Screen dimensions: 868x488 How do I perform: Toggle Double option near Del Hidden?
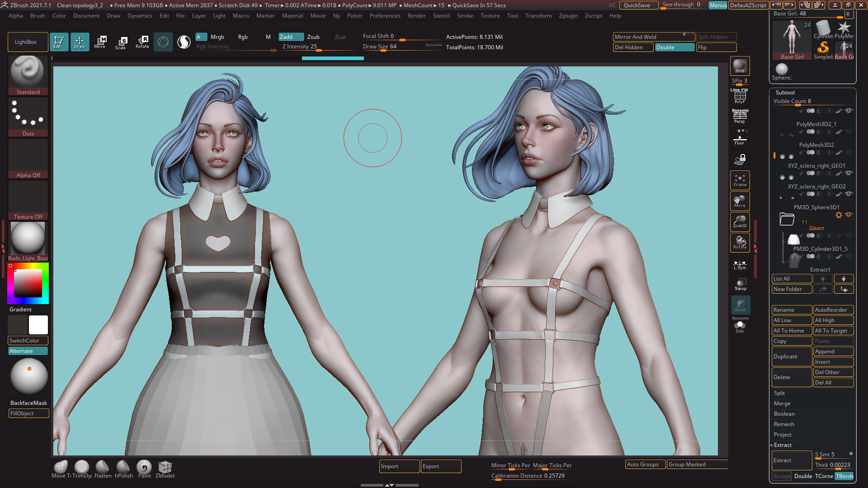[x=674, y=47]
